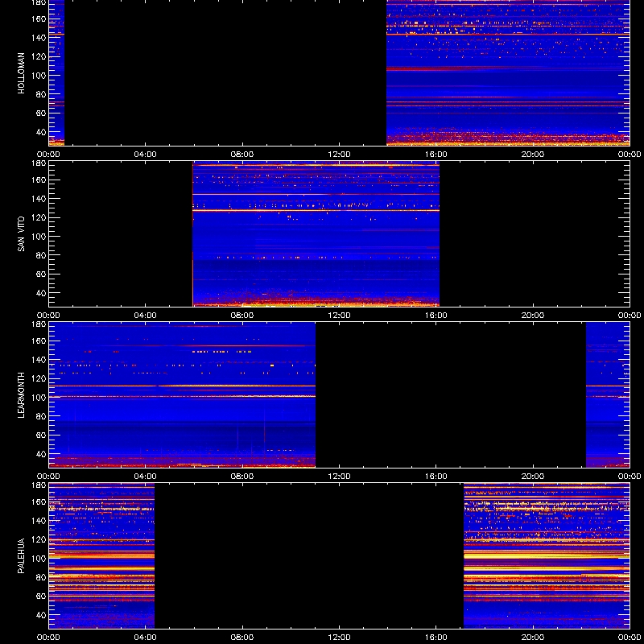This screenshot has width=644, height=644.
Task: Click frequency label 100 on Holloman axis
Action: click(40, 76)
